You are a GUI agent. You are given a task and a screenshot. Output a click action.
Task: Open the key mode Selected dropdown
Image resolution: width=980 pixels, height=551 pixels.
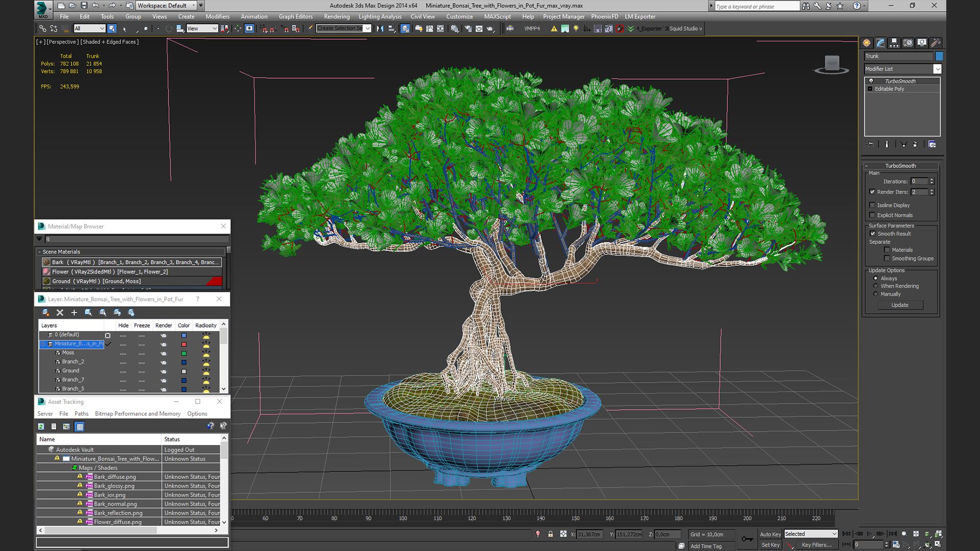coord(811,534)
